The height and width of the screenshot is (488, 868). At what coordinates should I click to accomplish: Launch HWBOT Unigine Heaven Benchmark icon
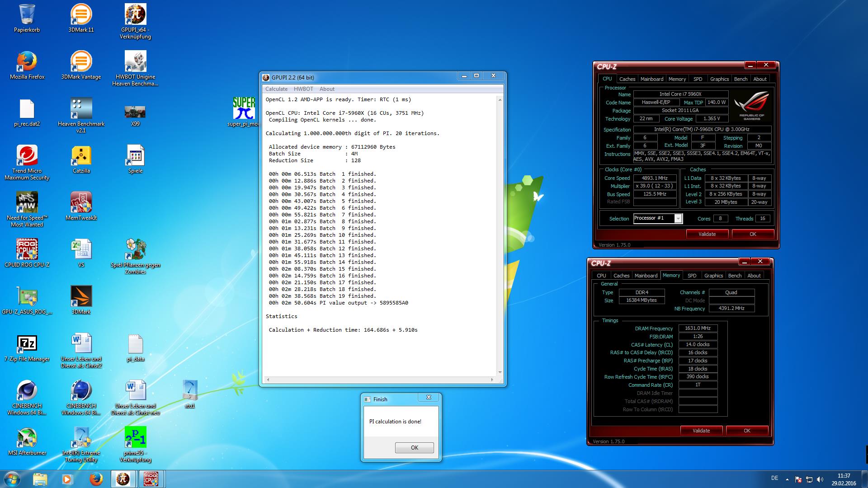click(135, 68)
